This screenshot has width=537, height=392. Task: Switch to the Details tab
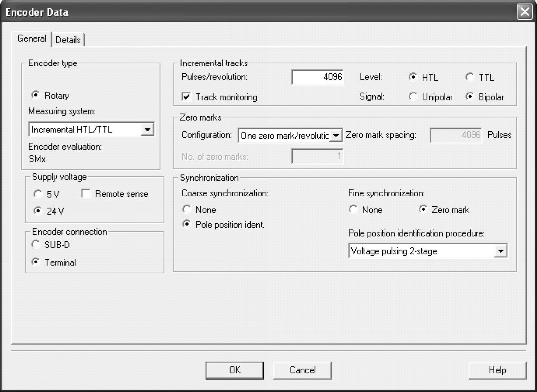point(68,40)
